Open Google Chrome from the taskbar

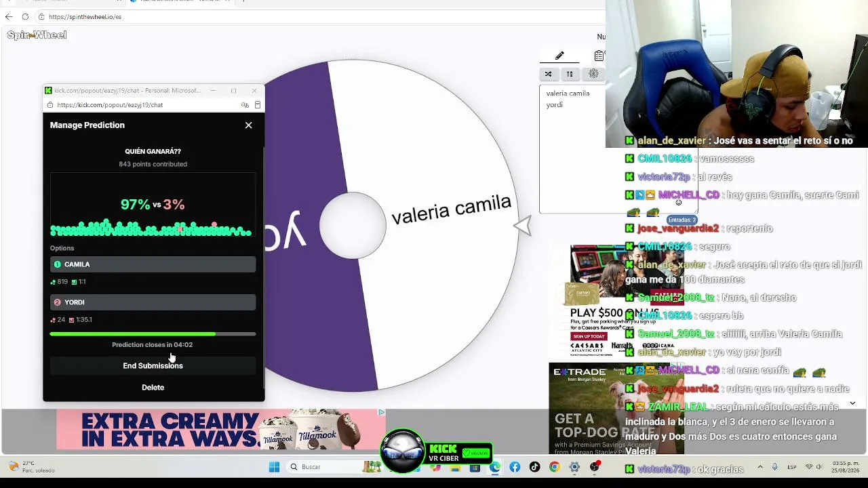coord(555,467)
